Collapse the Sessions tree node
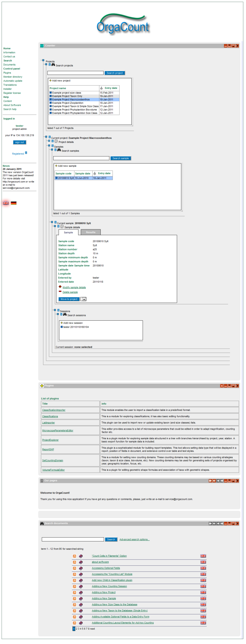Screen dimensions: 246x644 55,310
